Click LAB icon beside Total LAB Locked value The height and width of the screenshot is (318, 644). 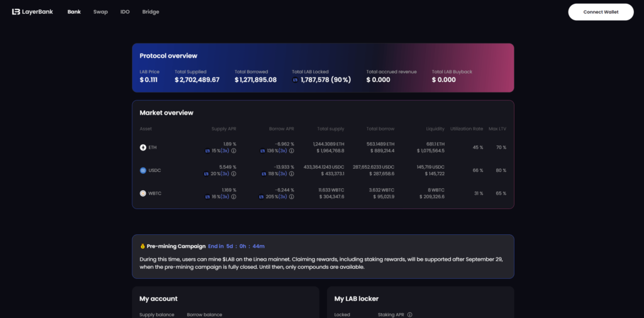295,80
